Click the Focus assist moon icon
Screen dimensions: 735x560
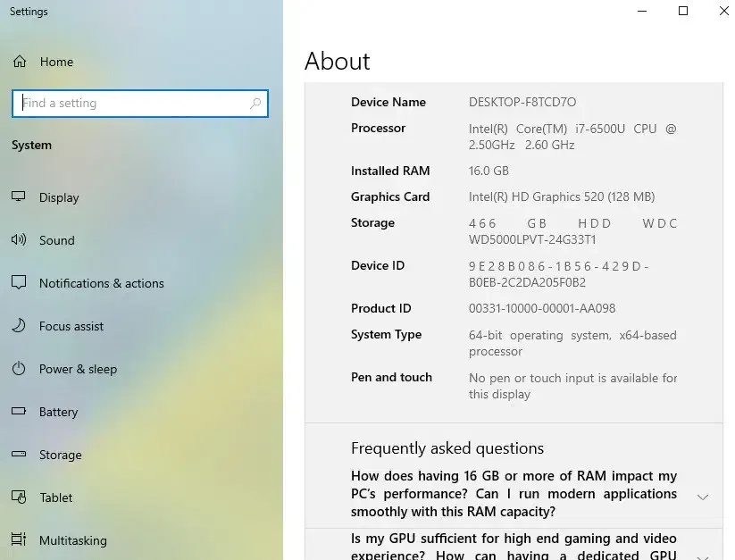pyautogui.click(x=19, y=326)
